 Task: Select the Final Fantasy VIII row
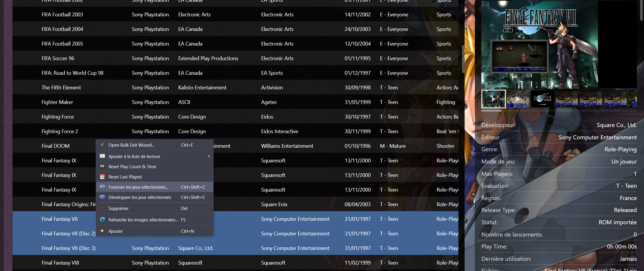tap(235, 263)
